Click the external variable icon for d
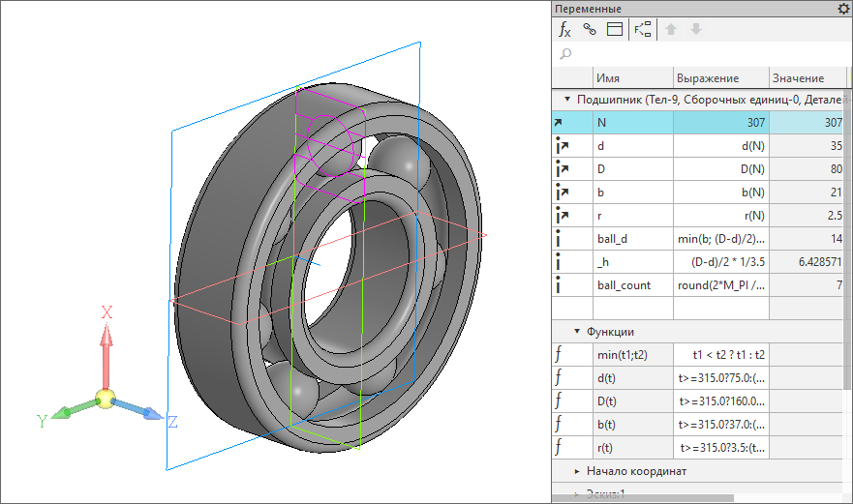The image size is (853, 504). click(x=561, y=146)
